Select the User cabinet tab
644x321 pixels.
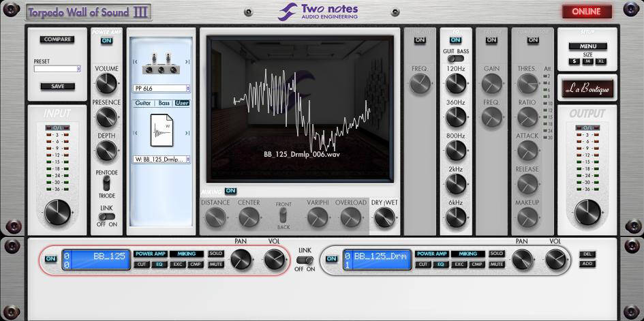pos(182,103)
